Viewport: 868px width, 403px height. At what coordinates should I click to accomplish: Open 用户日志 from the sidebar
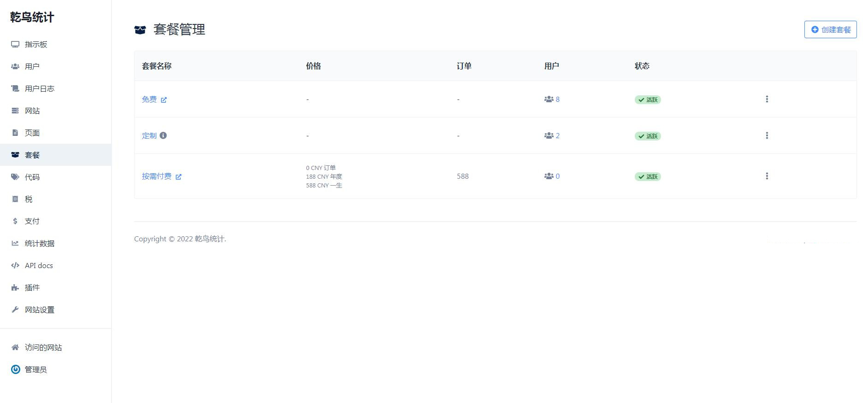click(x=39, y=88)
